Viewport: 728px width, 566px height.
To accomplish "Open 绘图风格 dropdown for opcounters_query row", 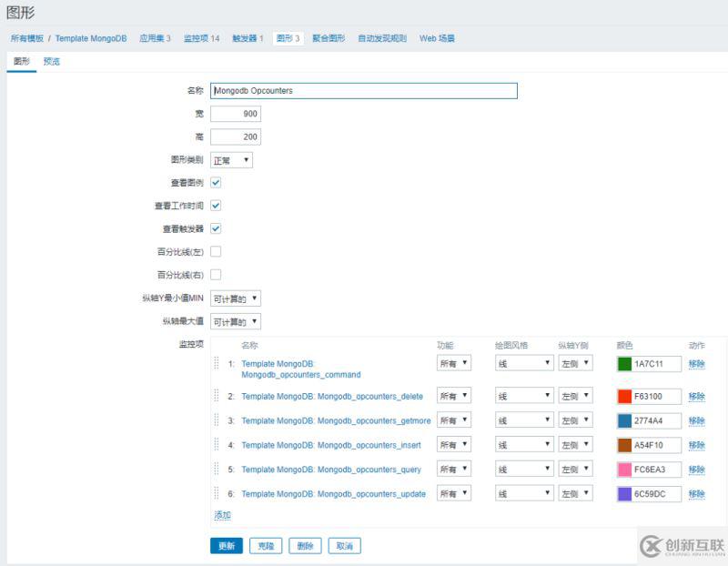I will (524, 469).
